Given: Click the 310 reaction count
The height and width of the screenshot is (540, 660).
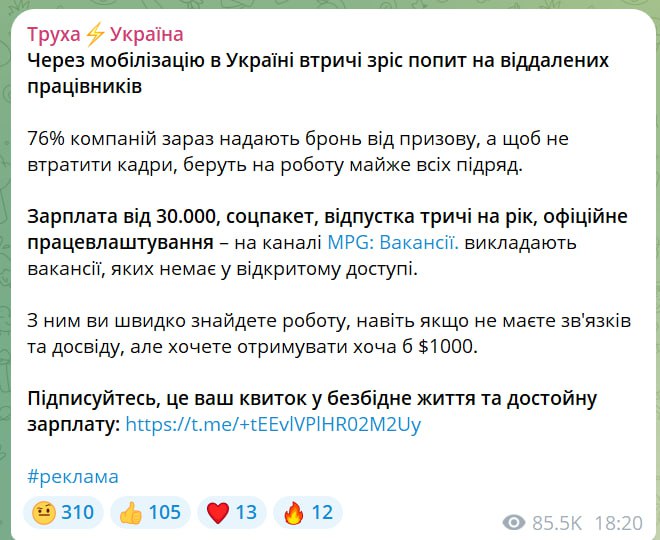Looking at the screenshot, I should pos(77,513).
